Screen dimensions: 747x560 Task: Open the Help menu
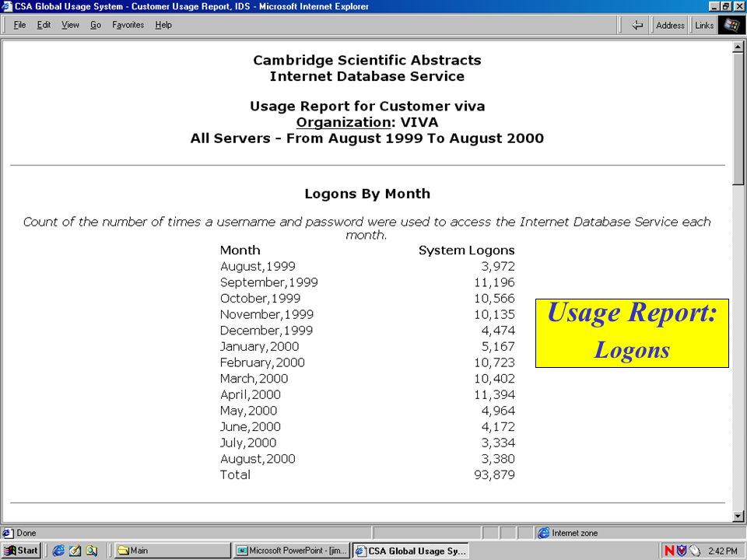pyautogui.click(x=163, y=25)
